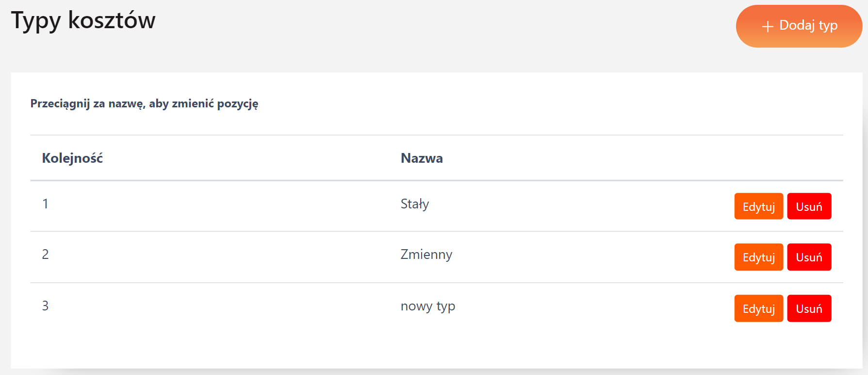Viewport: 868px width, 375px height.
Task: Remove the Zmienny cost type
Action: click(809, 257)
